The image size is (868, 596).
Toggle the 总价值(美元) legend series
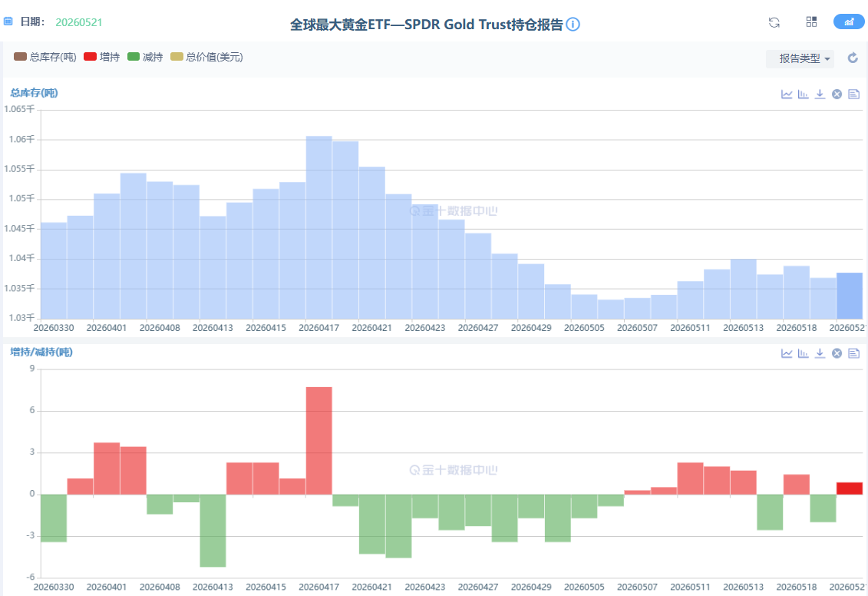tap(206, 57)
